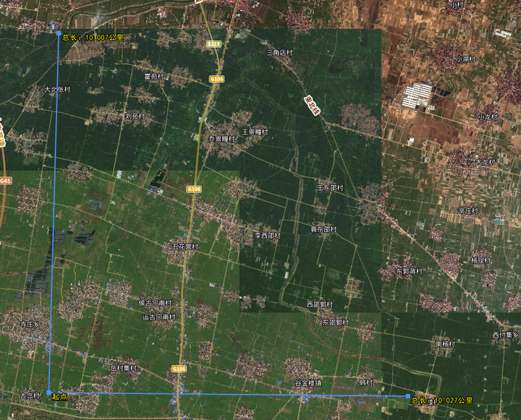Select the 大龙村 village label
This screenshot has width=521, height=420.
[x=486, y=162]
